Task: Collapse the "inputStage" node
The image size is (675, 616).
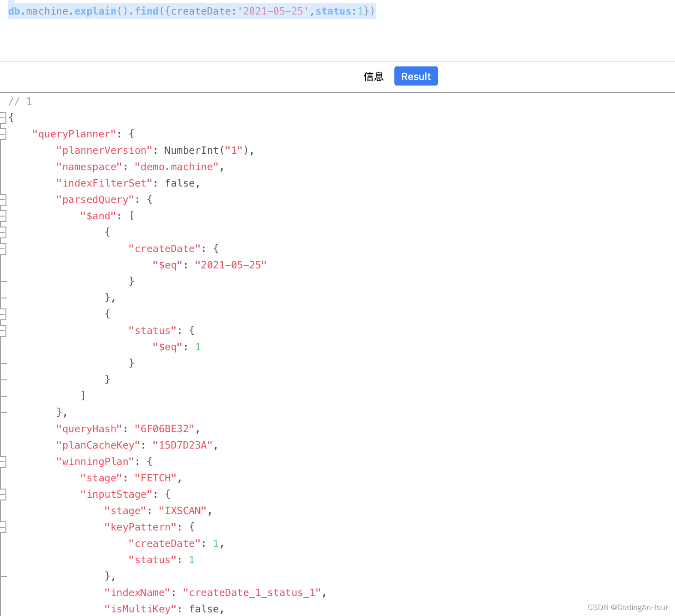Action: coord(3,494)
